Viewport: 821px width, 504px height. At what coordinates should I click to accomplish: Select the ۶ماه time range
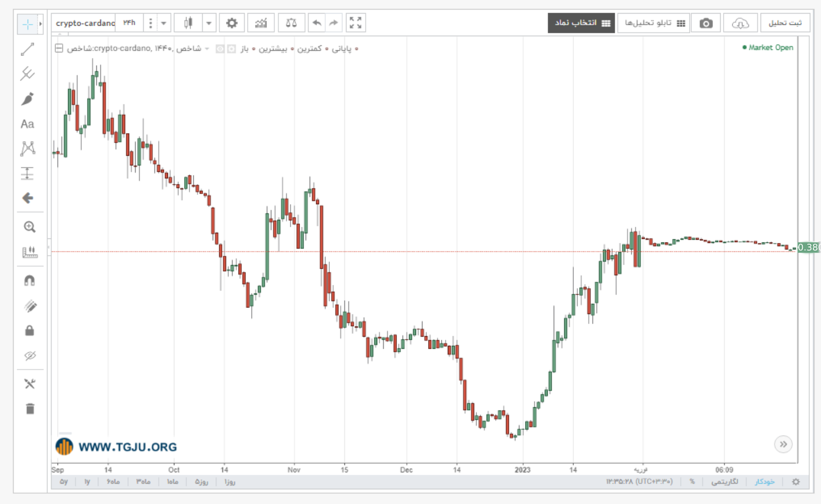click(x=113, y=482)
